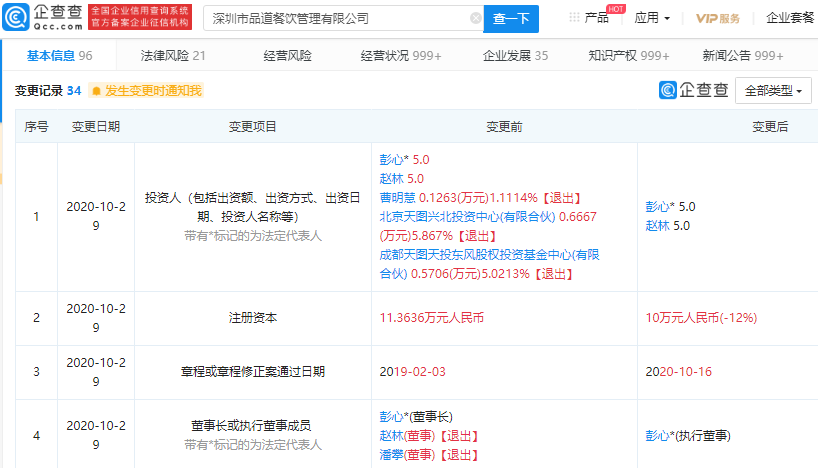Clear the search box with X icon
This screenshot has width=818, height=468.
[475, 18]
